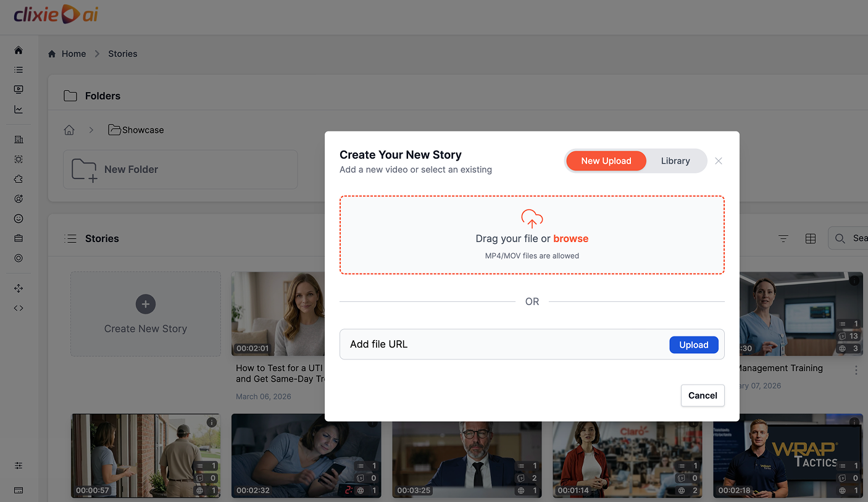Image resolution: width=868 pixels, height=502 pixels.
Task: Click the "MP4/MOV files are allowed" note
Action: [532, 256]
